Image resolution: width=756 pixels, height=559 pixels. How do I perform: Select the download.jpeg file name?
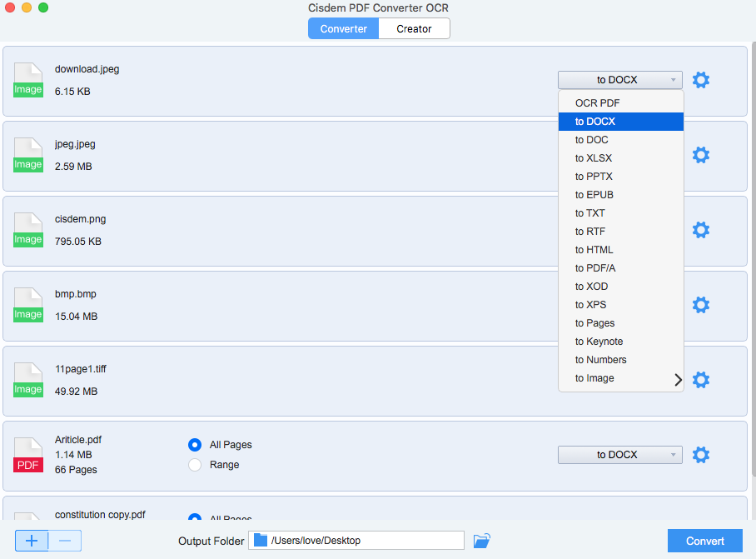coord(87,69)
